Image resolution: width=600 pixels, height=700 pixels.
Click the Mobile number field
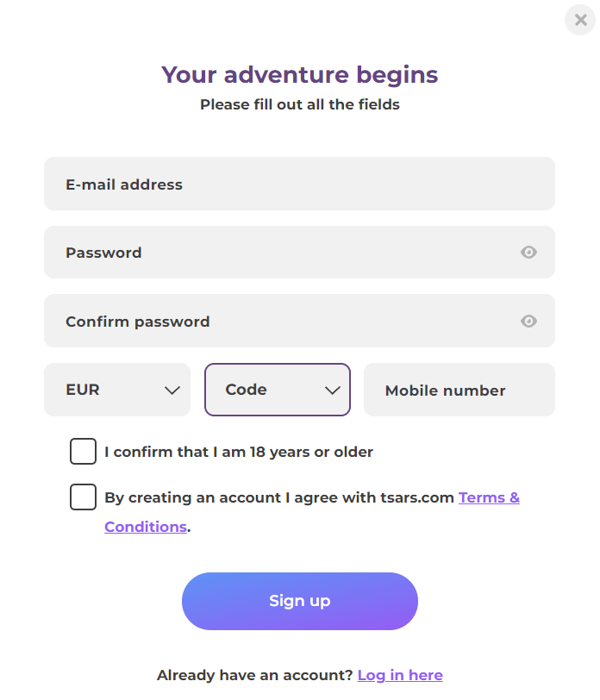pos(459,391)
